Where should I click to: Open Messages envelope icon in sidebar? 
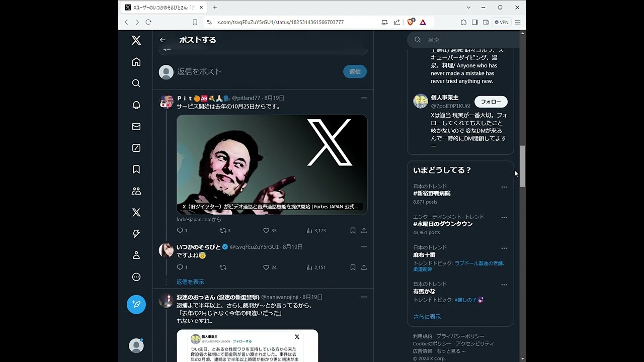136,127
